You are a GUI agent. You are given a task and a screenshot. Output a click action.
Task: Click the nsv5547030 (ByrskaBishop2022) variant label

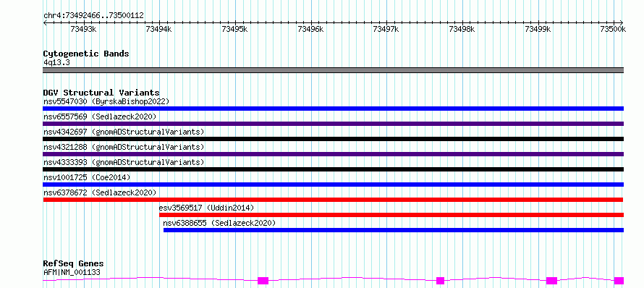coord(106,101)
